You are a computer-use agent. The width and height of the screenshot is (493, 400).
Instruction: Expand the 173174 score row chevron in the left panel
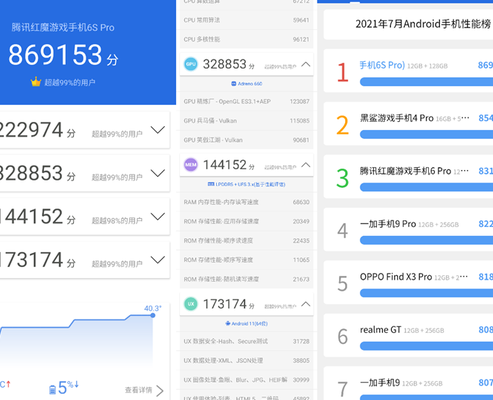pyautogui.click(x=158, y=260)
